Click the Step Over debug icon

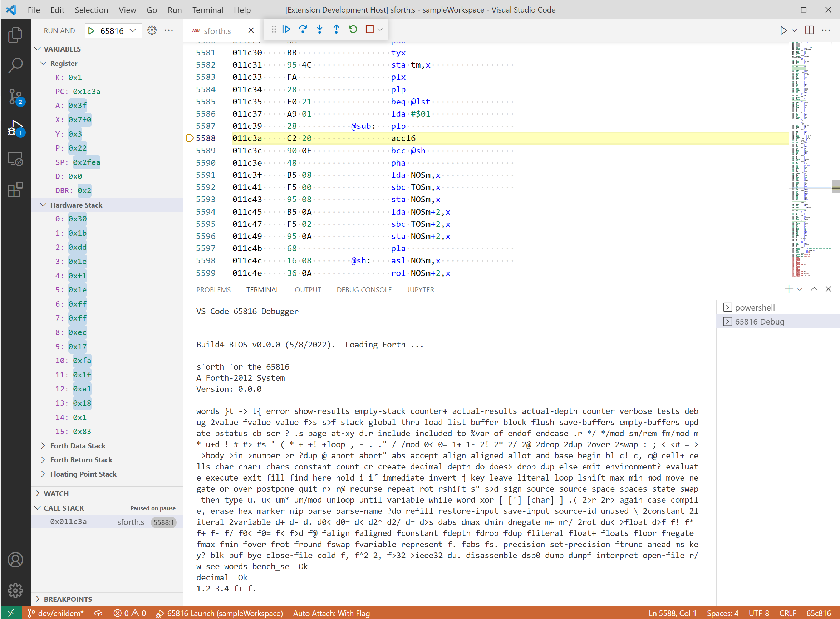coord(303,29)
